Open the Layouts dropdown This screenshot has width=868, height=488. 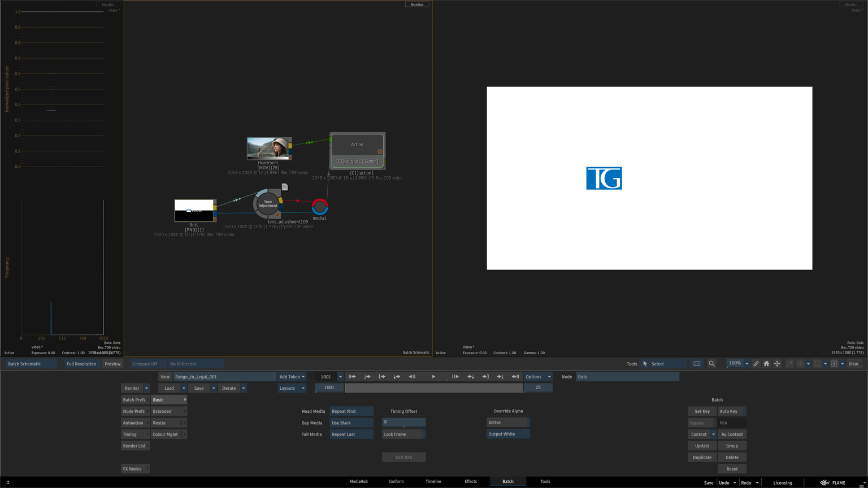tap(292, 388)
